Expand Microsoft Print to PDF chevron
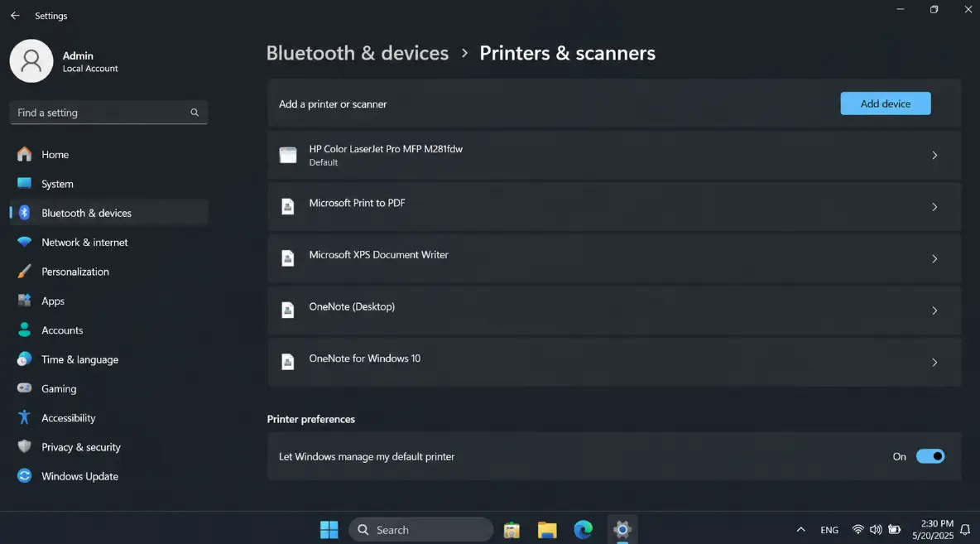This screenshot has height=544, width=980. (934, 207)
